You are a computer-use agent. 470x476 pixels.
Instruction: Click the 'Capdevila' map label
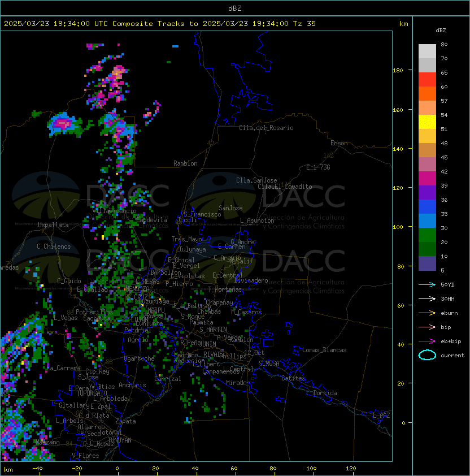click(152, 220)
